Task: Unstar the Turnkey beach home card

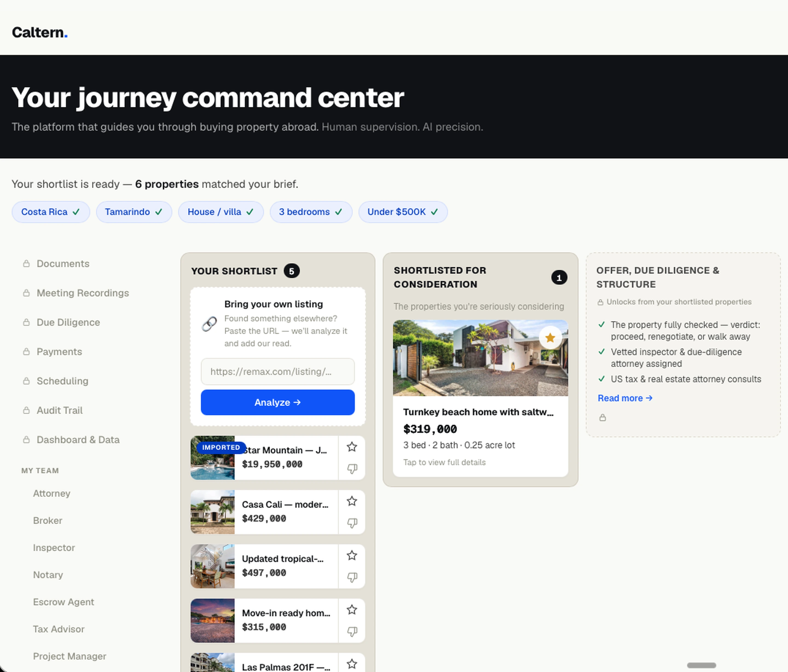Action: click(x=550, y=338)
